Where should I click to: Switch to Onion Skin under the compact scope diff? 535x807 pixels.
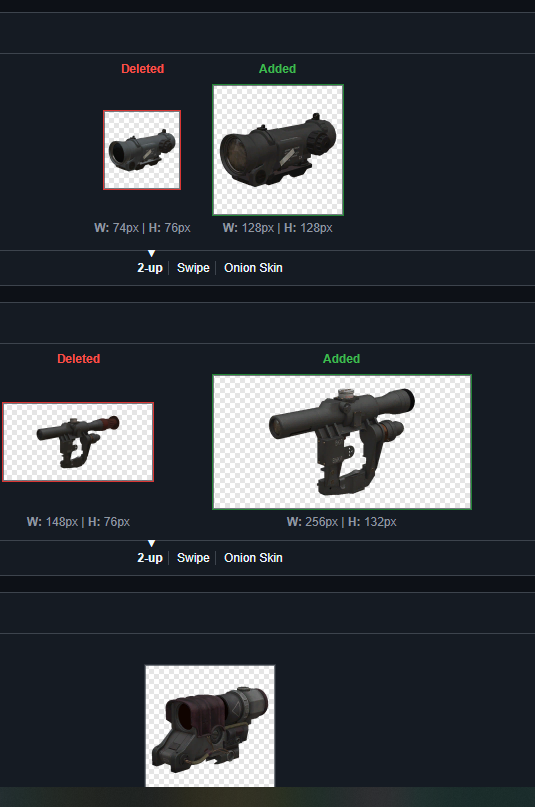click(x=253, y=268)
